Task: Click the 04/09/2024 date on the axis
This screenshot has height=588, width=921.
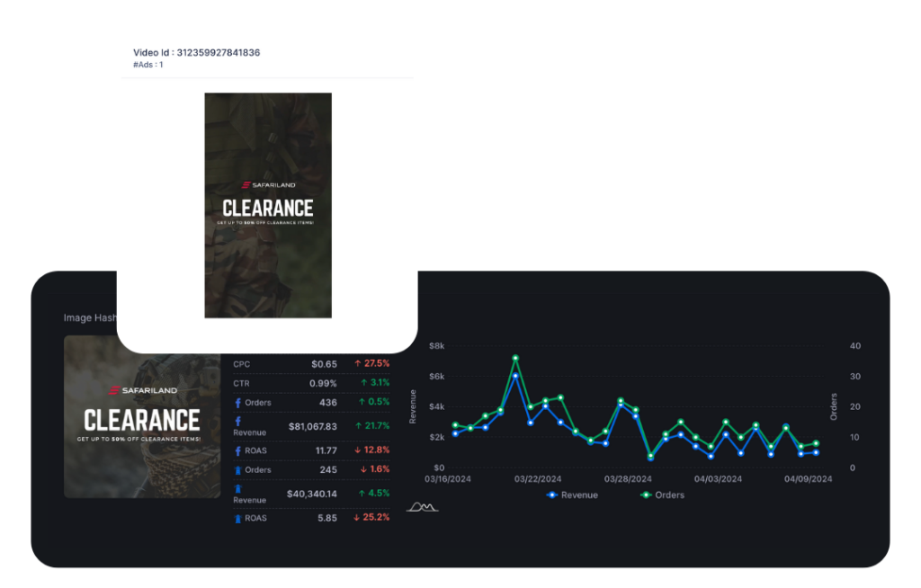Action: click(x=809, y=479)
